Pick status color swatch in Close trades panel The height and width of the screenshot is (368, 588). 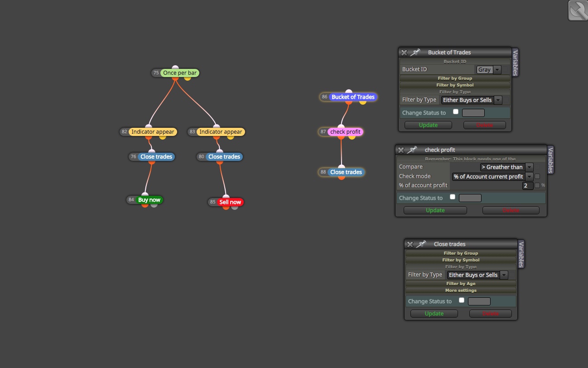coord(479,301)
